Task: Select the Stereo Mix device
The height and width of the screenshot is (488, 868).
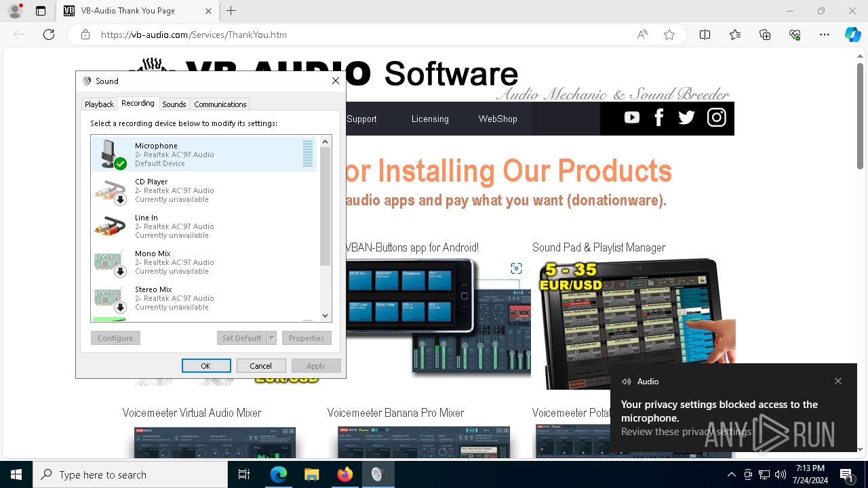Action: tap(204, 298)
